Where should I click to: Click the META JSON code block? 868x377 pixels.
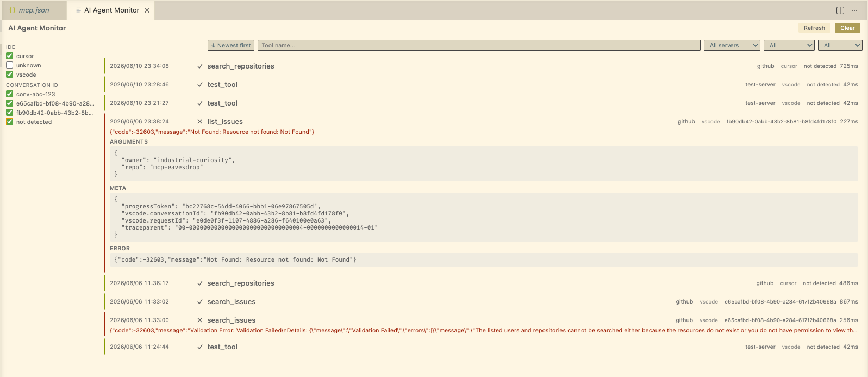click(x=484, y=217)
